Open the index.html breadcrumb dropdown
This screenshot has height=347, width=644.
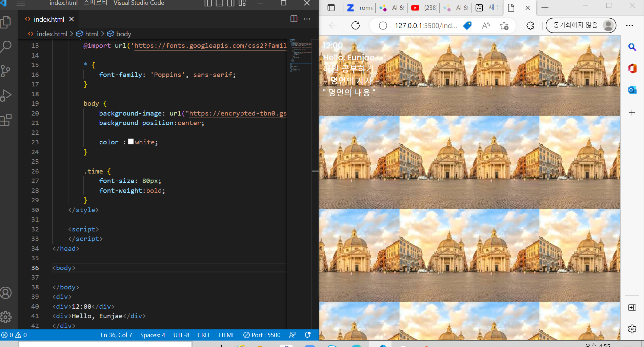click(52, 34)
